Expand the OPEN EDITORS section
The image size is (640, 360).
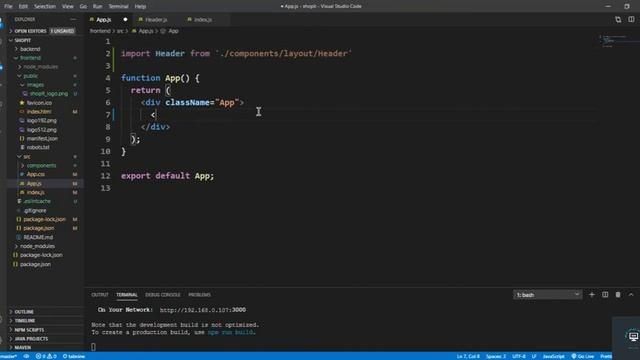point(45,31)
